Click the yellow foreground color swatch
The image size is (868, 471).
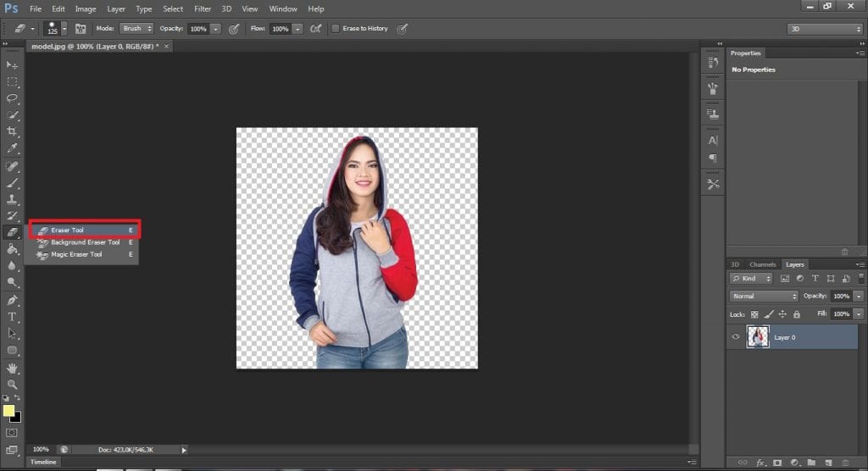(x=9, y=411)
